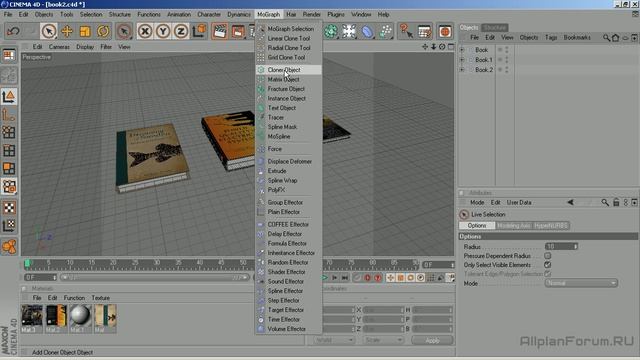Click the Render View clapperboard icon
The image size is (640, 360).
(x=220, y=31)
